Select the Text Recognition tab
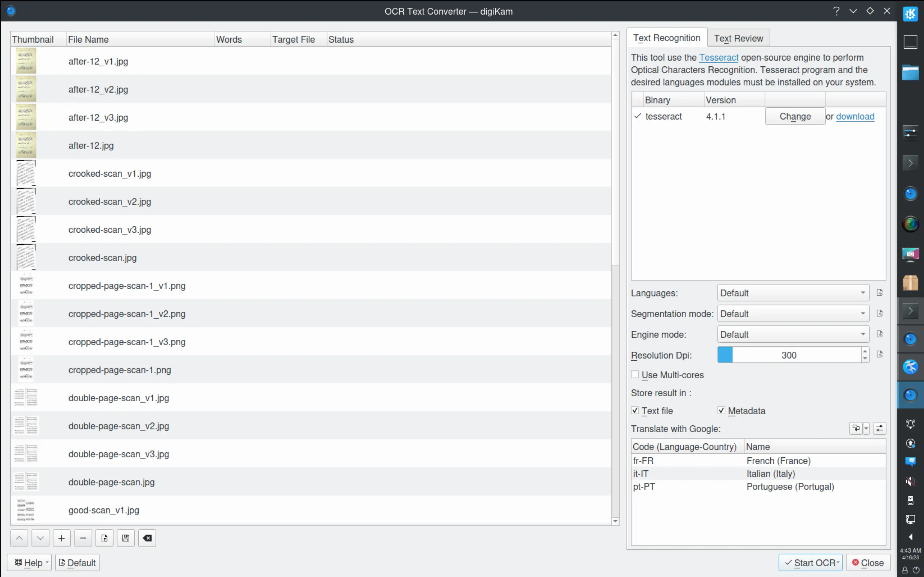 (667, 38)
